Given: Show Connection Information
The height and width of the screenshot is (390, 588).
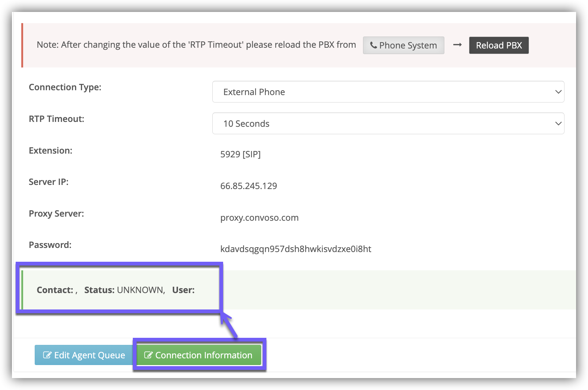Looking at the screenshot, I should (x=199, y=355).
